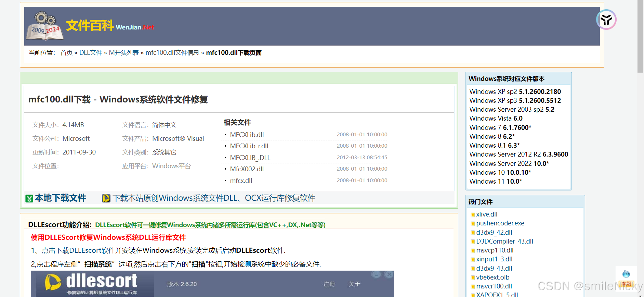This screenshot has width=644, height=297.
Task: Click the 点击下载DLLEscort软件 link
Action: 78,250
